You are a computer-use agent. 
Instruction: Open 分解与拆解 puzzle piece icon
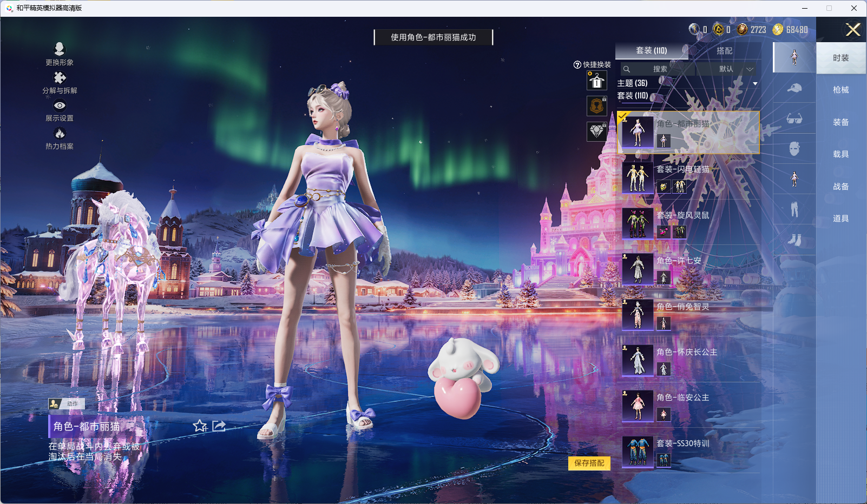coord(60,78)
